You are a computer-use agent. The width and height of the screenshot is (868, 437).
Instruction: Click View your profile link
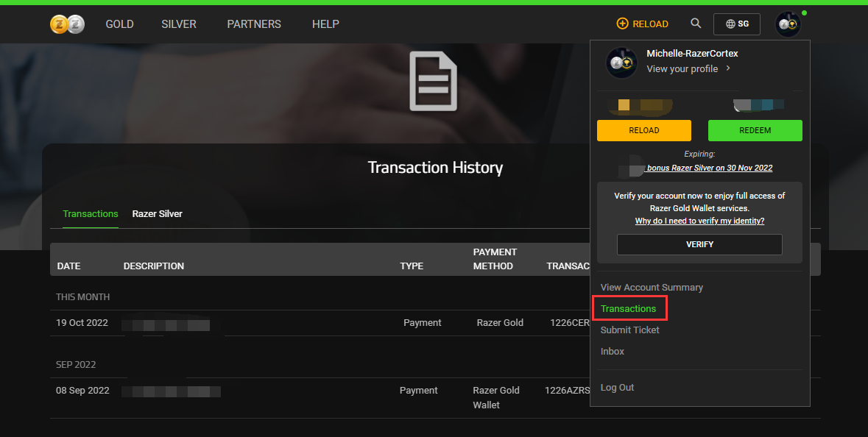tap(682, 68)
